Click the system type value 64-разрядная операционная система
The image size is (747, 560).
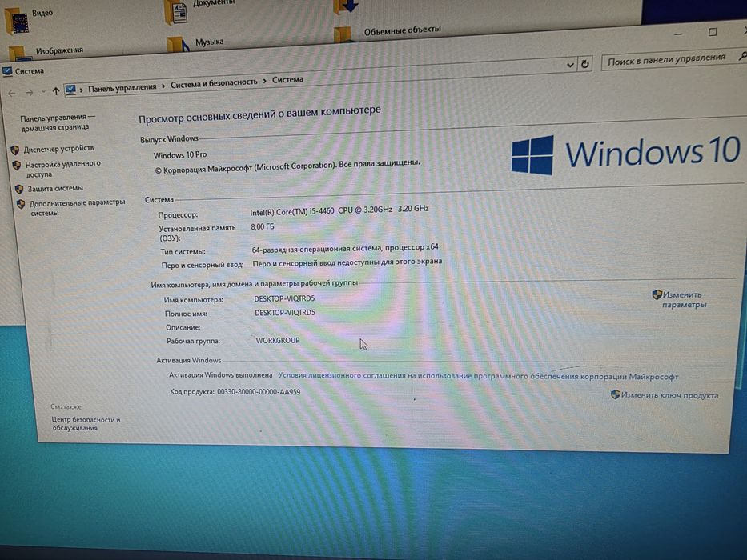(x=345, y=248)
